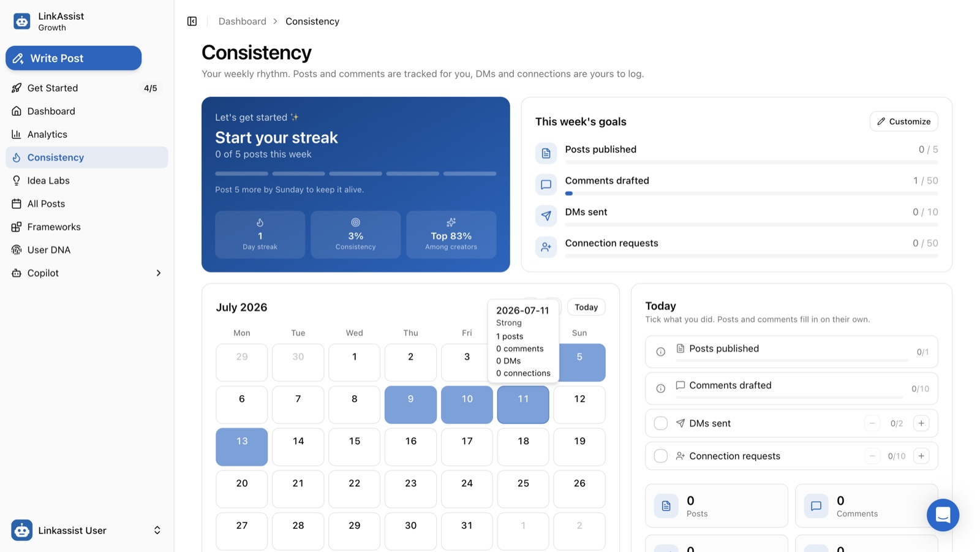Click Comments drafted speech-bubble goal icon
Screen dimensions: 980x552
546,184
